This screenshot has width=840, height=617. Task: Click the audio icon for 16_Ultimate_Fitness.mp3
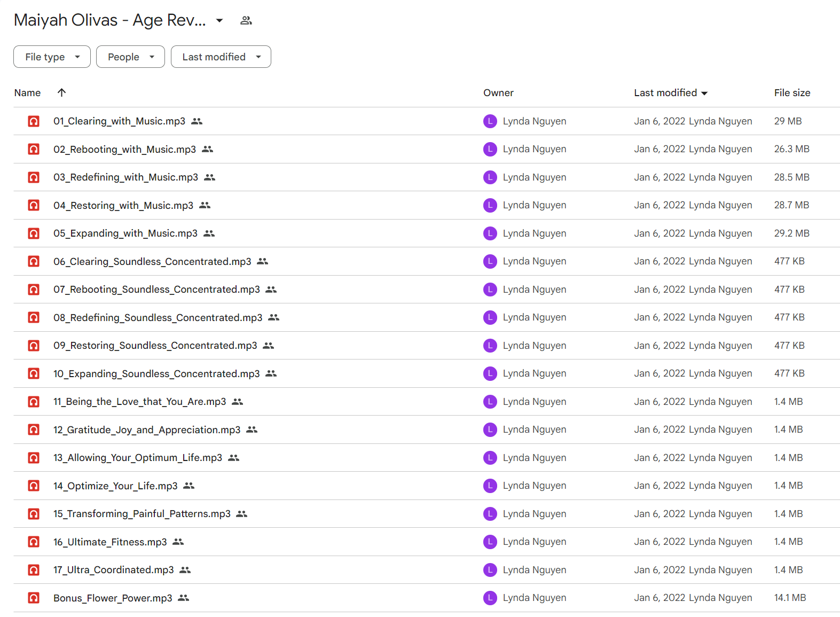tap(34, 542)
